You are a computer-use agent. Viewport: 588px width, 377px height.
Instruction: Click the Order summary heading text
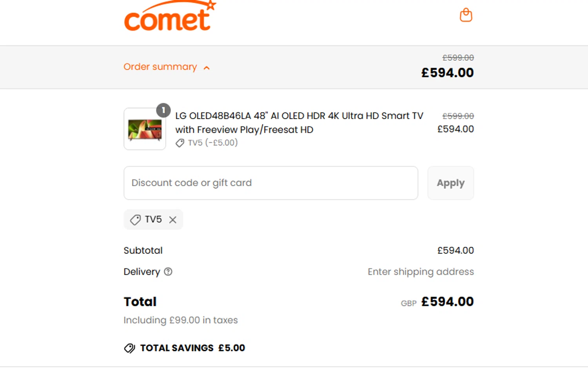tap(160, 67)
